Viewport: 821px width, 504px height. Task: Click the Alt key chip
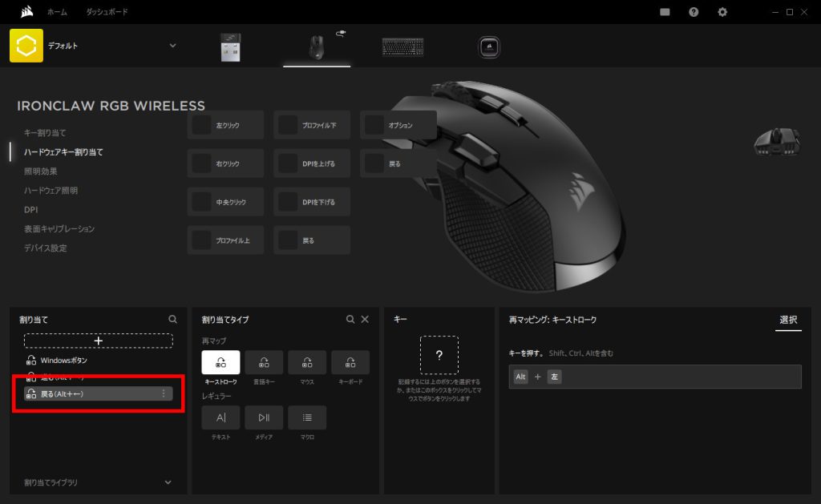[x=520, y=377]
